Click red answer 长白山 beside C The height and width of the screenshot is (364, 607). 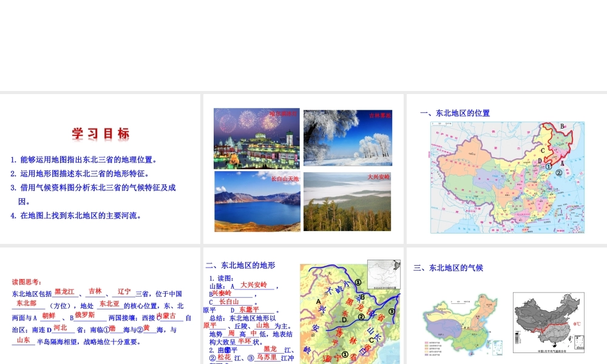coord(229,302)
